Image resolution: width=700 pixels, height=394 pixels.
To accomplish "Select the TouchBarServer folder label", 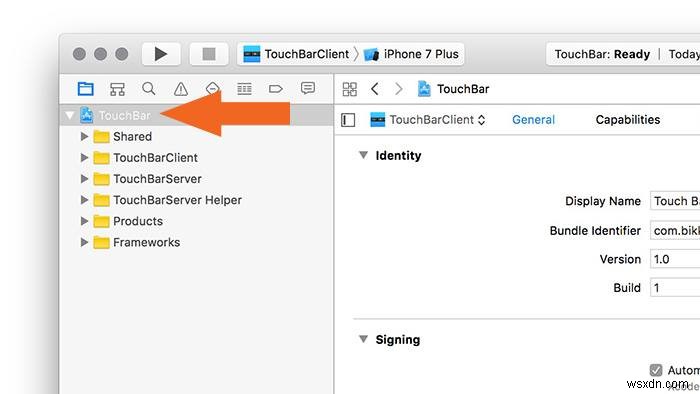I will [157, 178].
